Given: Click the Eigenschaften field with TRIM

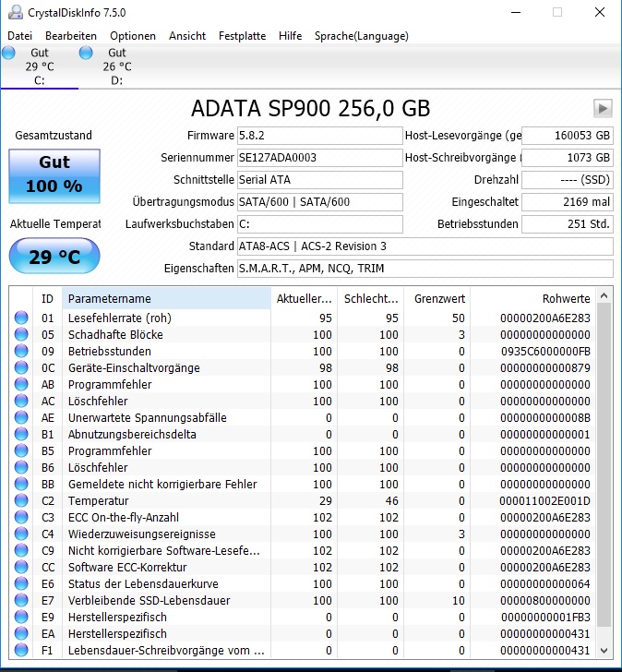Looking at the screenshot, I should point(425,269).
